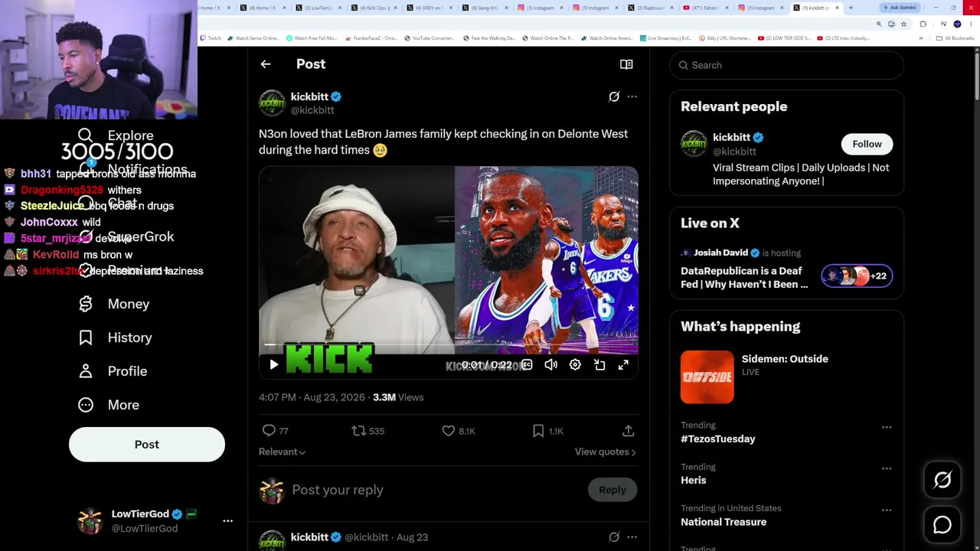Open reading mode icon in Post header
980x551 pixels.
tap(626, 64)
